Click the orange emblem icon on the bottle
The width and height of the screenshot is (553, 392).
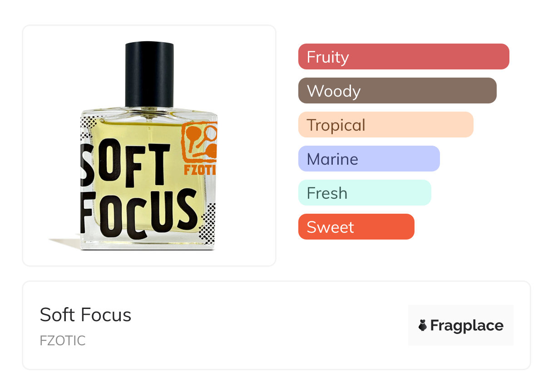199,141
